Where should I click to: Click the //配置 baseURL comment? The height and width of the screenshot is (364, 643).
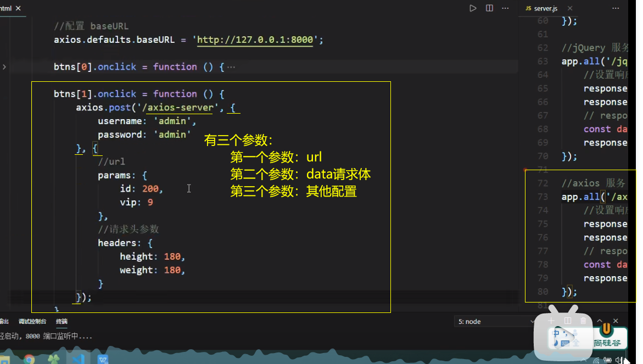point(91,26)
